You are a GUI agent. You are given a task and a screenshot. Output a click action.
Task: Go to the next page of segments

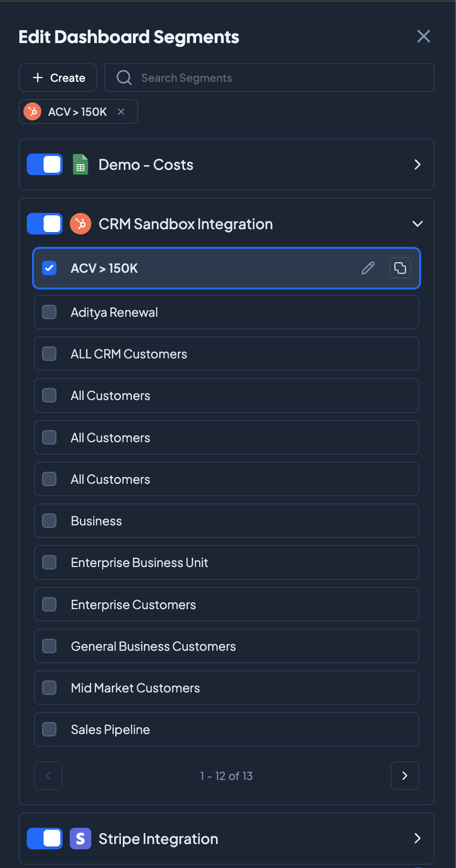tap(404, 776)
